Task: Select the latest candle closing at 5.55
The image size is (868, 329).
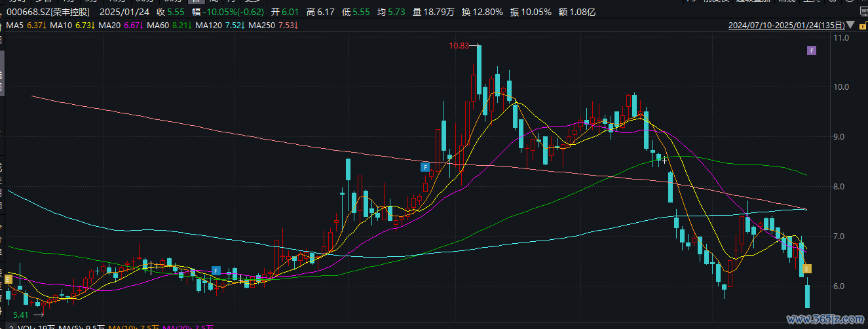Action: 808,296
